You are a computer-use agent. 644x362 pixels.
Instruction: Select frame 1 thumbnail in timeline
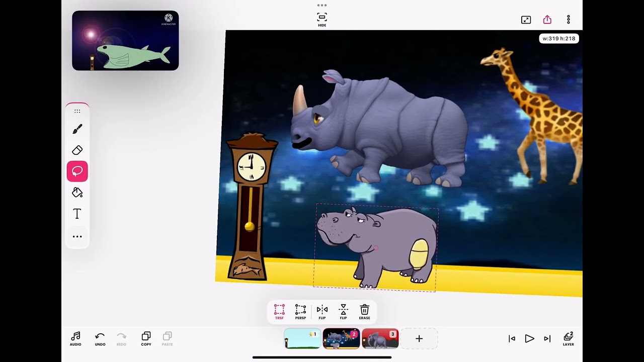(302, 338)
